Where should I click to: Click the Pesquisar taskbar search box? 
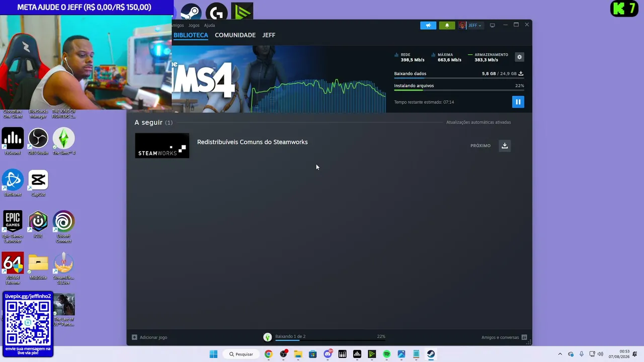click(242, 354)
